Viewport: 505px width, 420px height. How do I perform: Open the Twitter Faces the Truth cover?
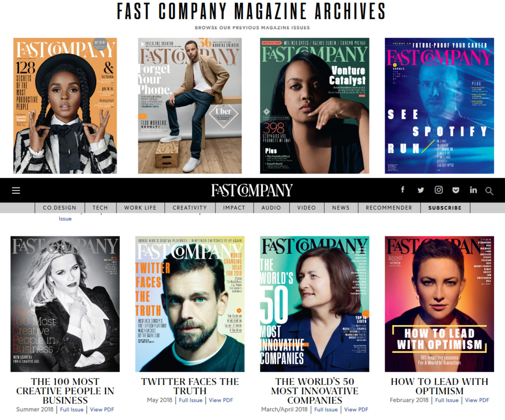tap(190, 304)
